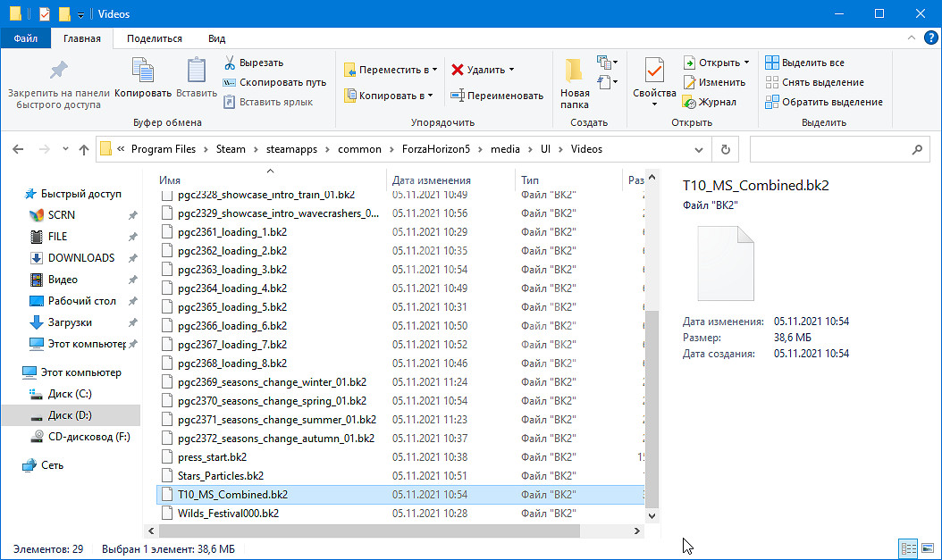
Task: Expand the Переместить в dropdown
Action: [434, 70]
